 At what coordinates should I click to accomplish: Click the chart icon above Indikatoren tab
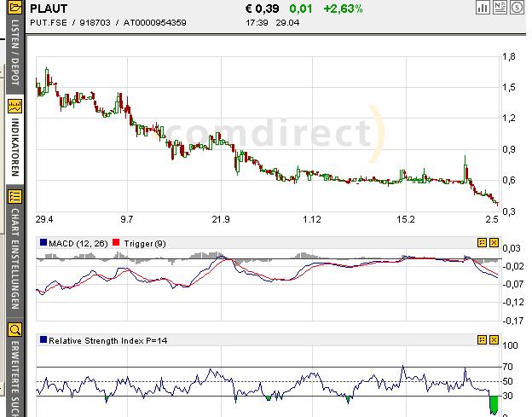14,107
